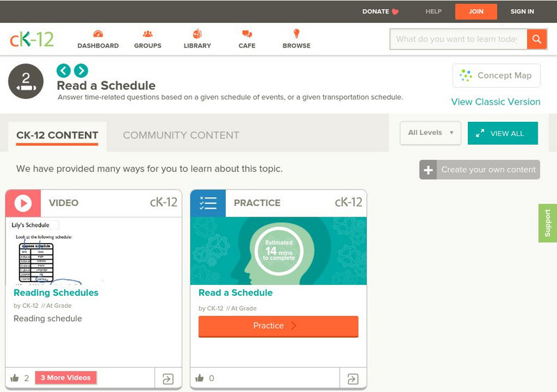
Task: Click the Estimated 14 mins practice image
Action: (278, 251)
